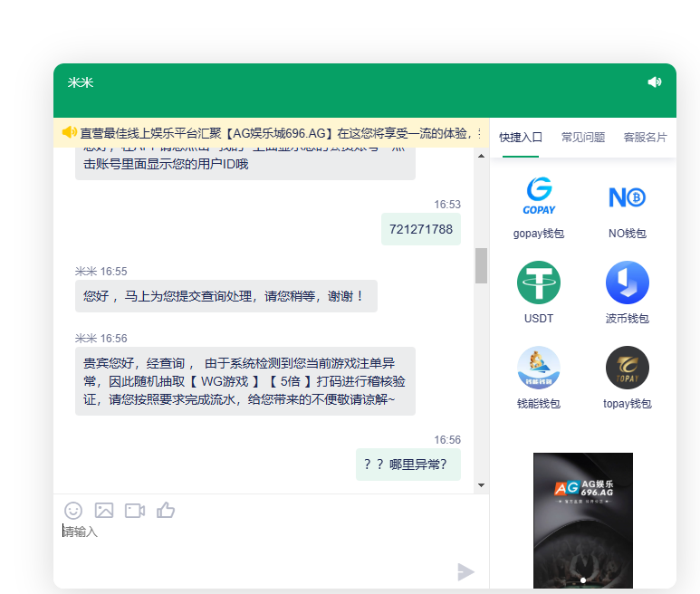Open the 波币钱包 icon

coord(628,282)
